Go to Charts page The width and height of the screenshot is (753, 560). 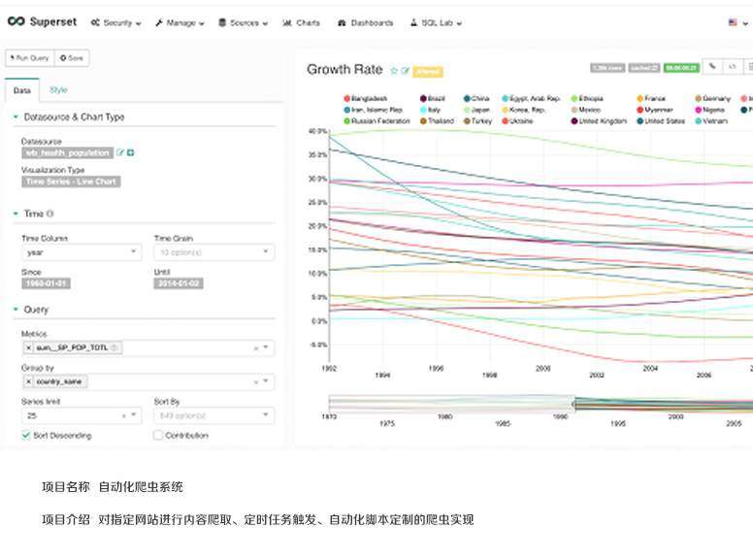[302, 22]
